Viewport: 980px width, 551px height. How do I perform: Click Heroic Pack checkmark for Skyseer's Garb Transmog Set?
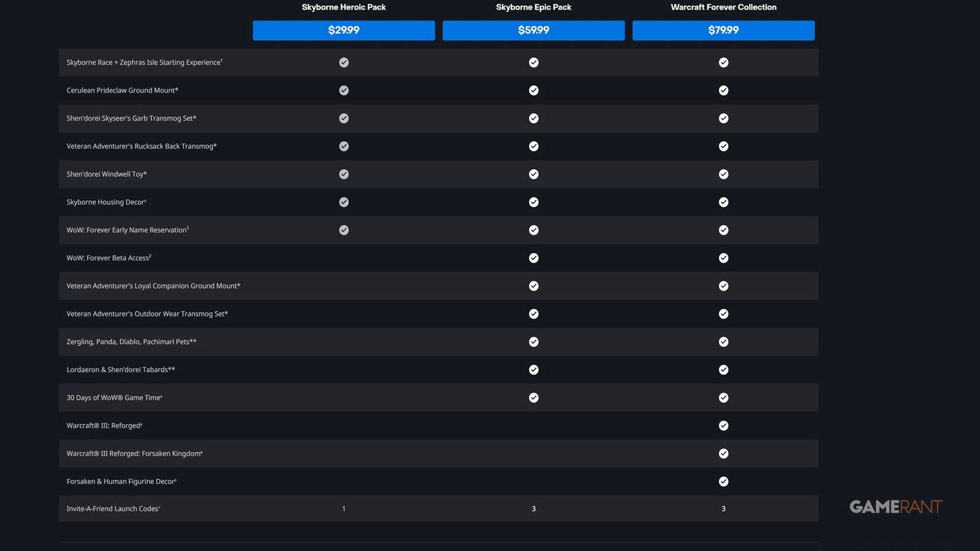coord(344,118)
